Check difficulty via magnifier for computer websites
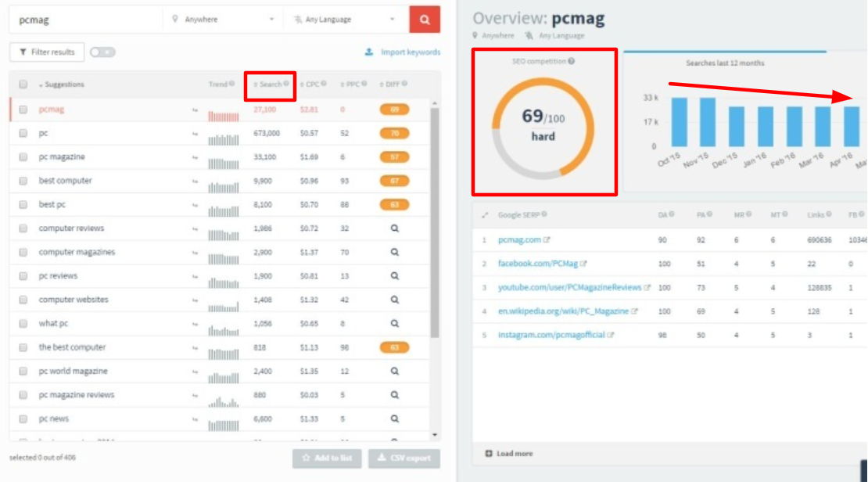Viewport: 868px width, 485px height. click(395, 300)
